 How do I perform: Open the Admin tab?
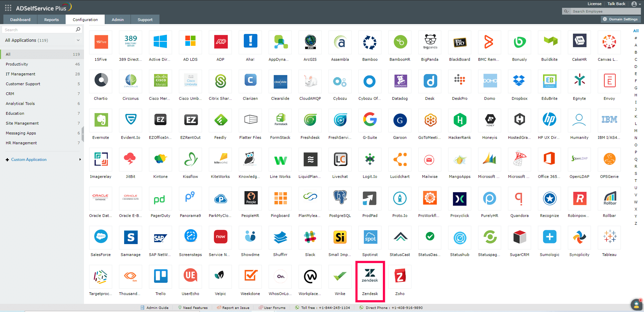(118, 20)
